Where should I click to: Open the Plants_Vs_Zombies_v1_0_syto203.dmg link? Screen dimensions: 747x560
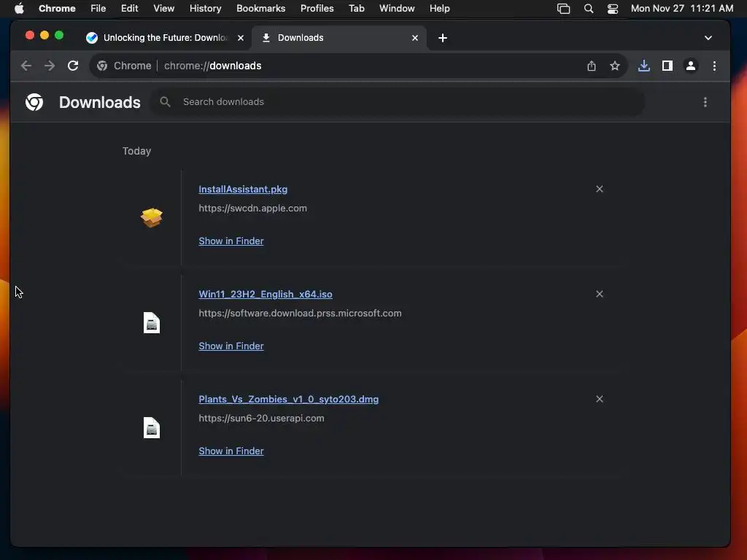pos(289,399)
